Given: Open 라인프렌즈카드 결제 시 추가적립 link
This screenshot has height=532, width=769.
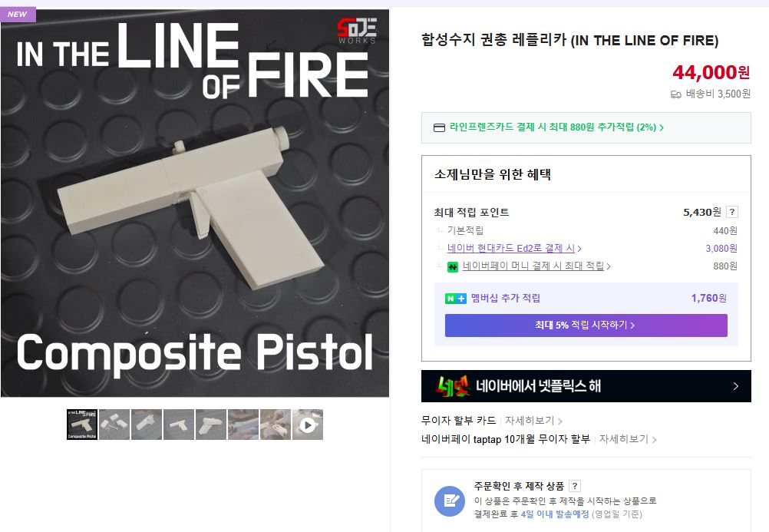Looking at the screenshot, I should coord(556,127).
